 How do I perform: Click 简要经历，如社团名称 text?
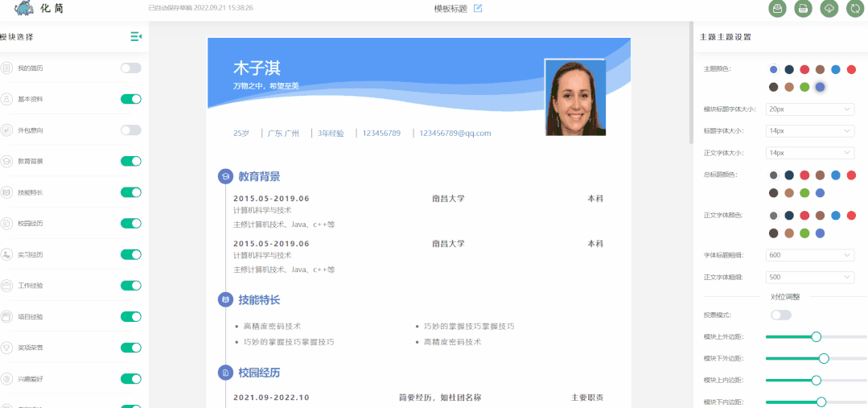[440, 398]
